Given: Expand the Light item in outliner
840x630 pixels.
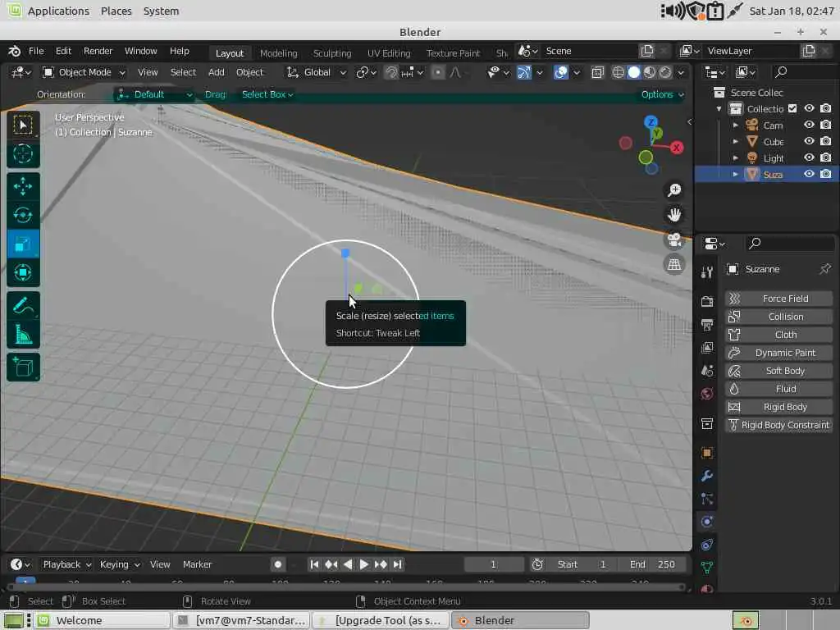Looking at the screenshot, I should point(735,157).
